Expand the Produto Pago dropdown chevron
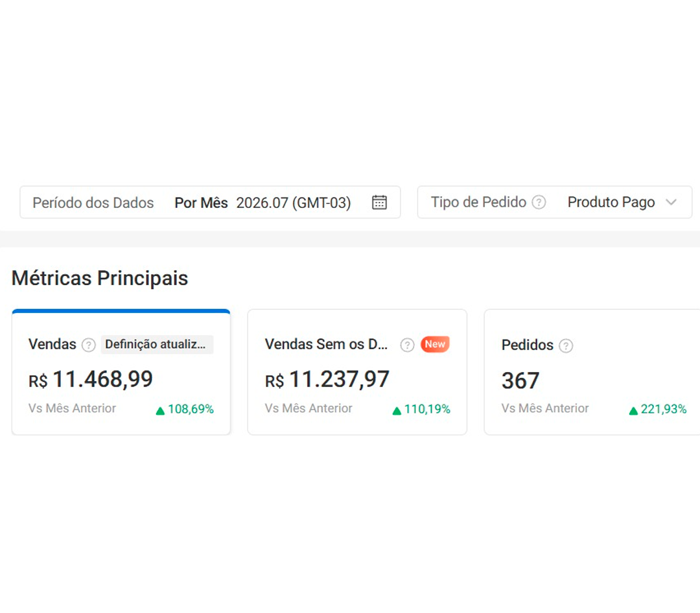Image resolution: width=700 pixels, height=613 pixels. [x=671, y=202]
